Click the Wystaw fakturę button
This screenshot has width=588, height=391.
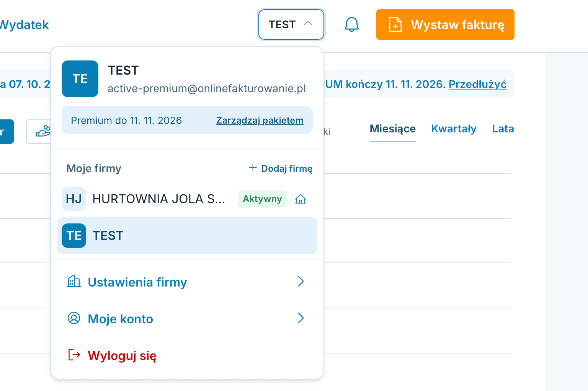445,24
